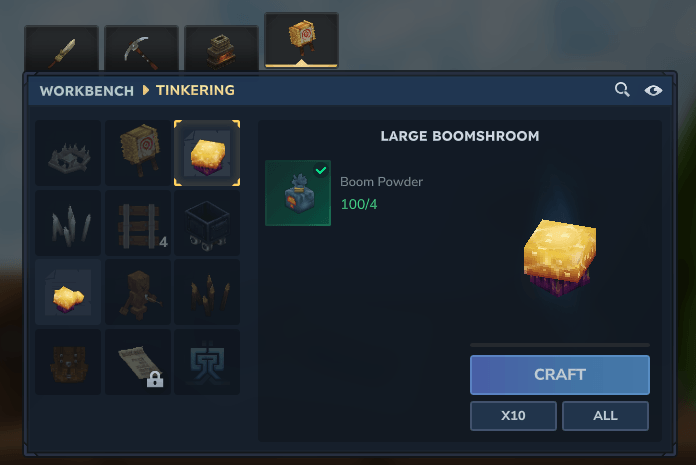
Task: Select the archery target tinkering tab
Action: pos(301,40)
